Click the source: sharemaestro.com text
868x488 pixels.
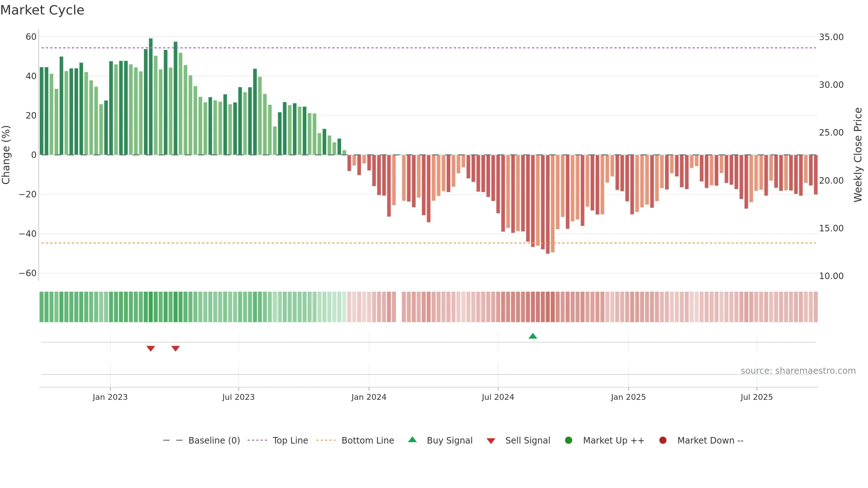pos(798,371)
